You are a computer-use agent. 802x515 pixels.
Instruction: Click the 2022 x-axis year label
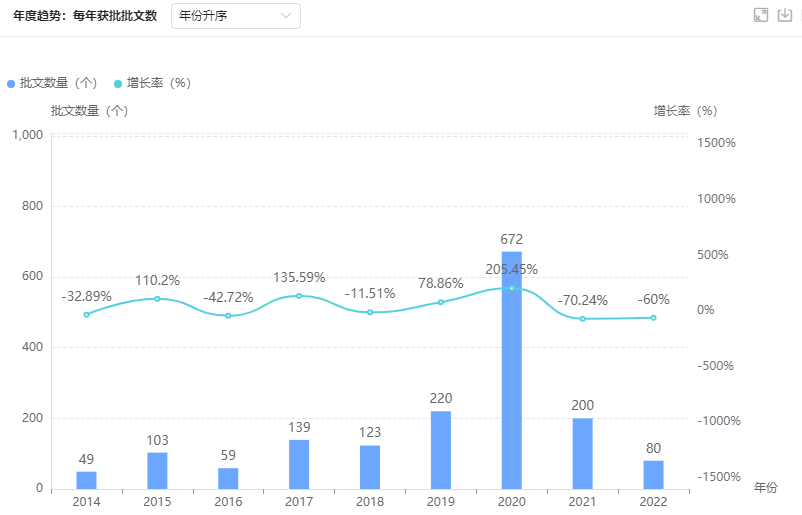[x=654, y=502]
